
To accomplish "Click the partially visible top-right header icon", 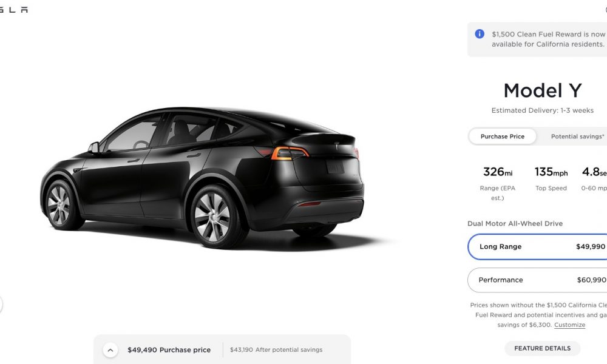I will point(605,10).
